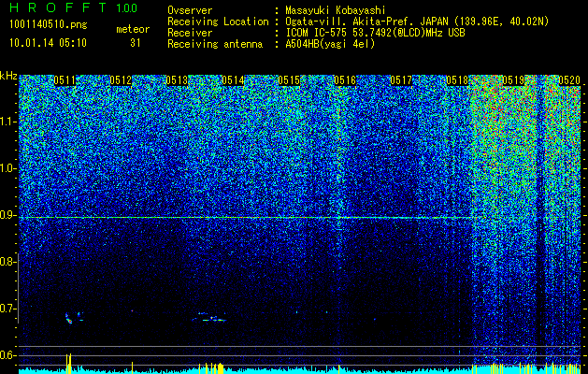
Task: Click the 0515 time marker
Action: (289, 80)
